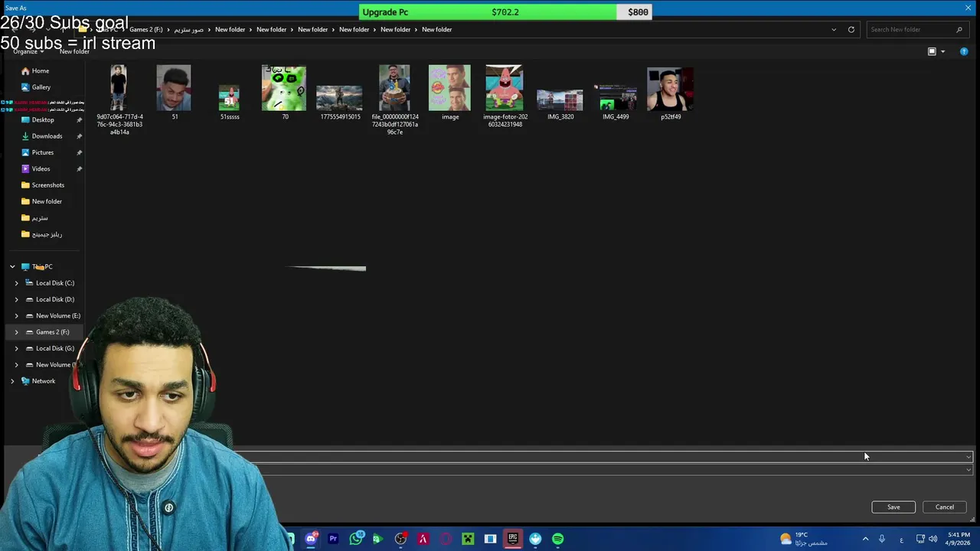
Task: Select Local Disk (G:) in the tree
Action: pos(54,348)
